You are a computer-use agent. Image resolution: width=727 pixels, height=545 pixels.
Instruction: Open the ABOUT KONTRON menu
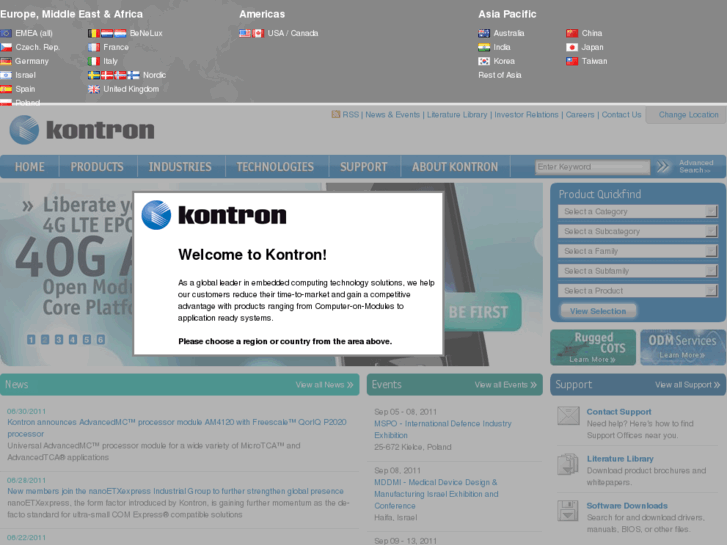coord(455,167)
